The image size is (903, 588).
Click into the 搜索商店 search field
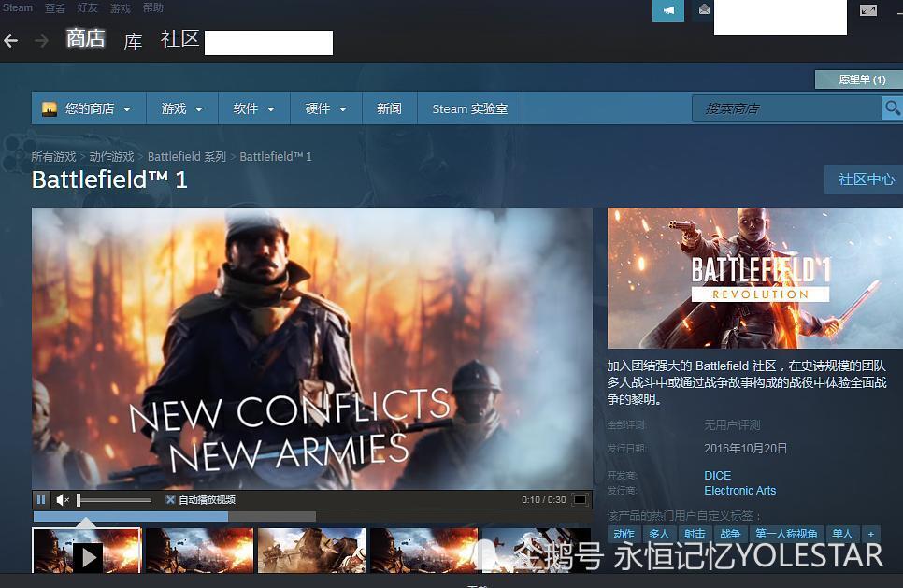tap(787, 108)
